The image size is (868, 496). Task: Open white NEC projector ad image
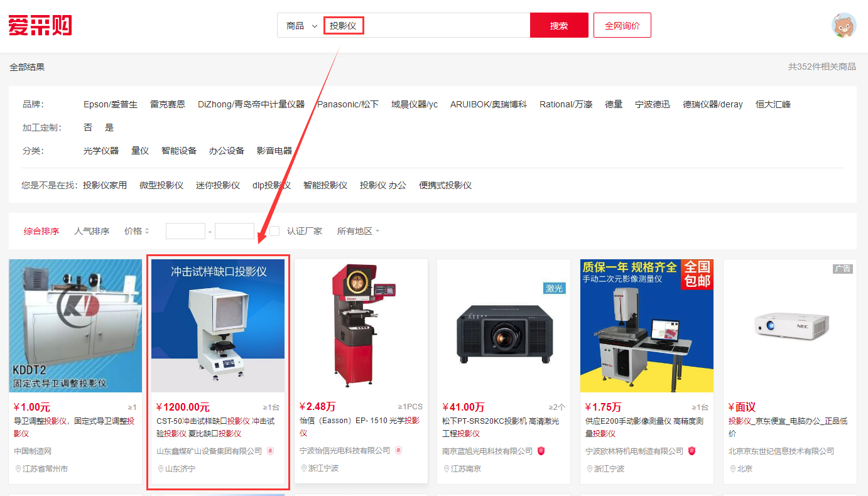(x=789, y=326)
